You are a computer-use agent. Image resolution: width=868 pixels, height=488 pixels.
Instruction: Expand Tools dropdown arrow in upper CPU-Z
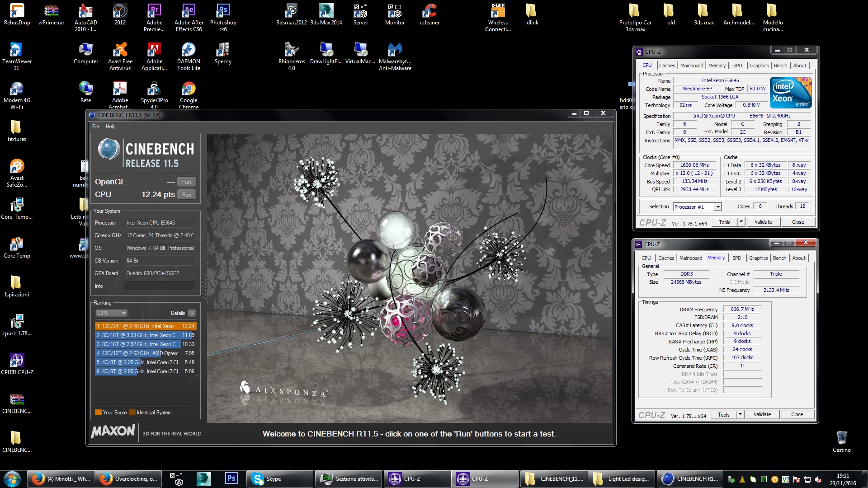(741, 222)
